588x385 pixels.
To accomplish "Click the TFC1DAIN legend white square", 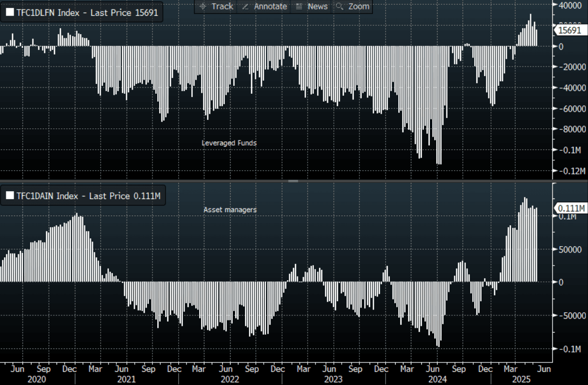I will [10, 196].
